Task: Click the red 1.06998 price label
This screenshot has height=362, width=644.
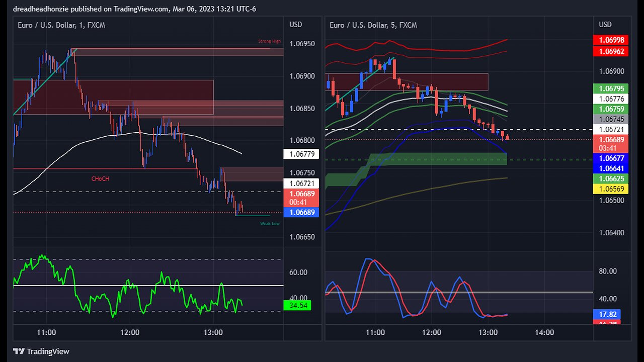Action: pyautogui.click(x=612, y=40)
